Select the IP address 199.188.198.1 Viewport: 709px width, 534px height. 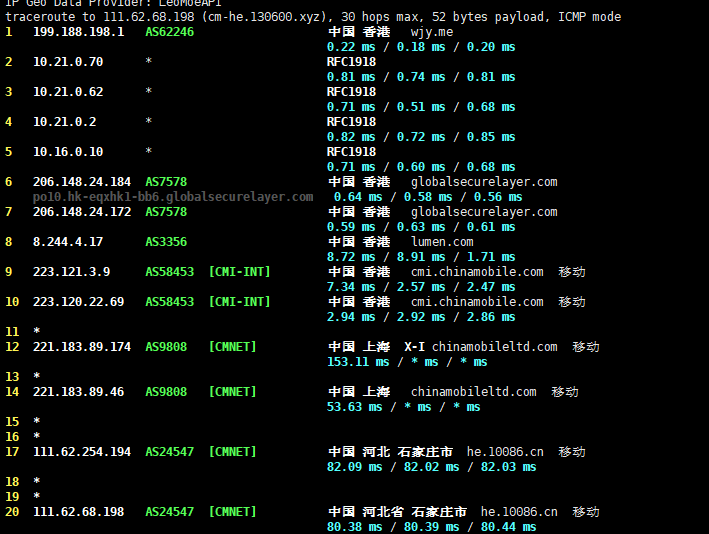click(79, 32)
